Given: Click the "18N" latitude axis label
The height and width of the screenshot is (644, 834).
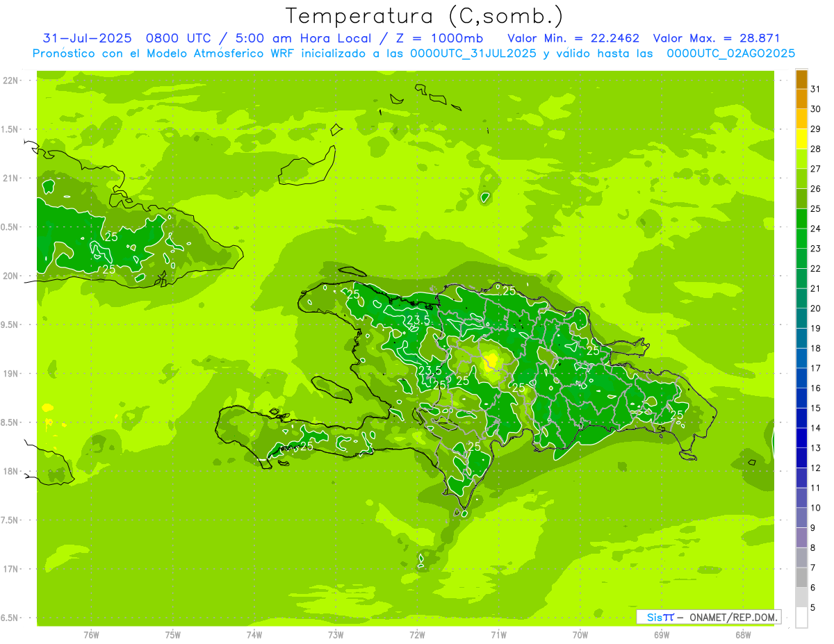Looking at the screenshot, I should [12, 471].
